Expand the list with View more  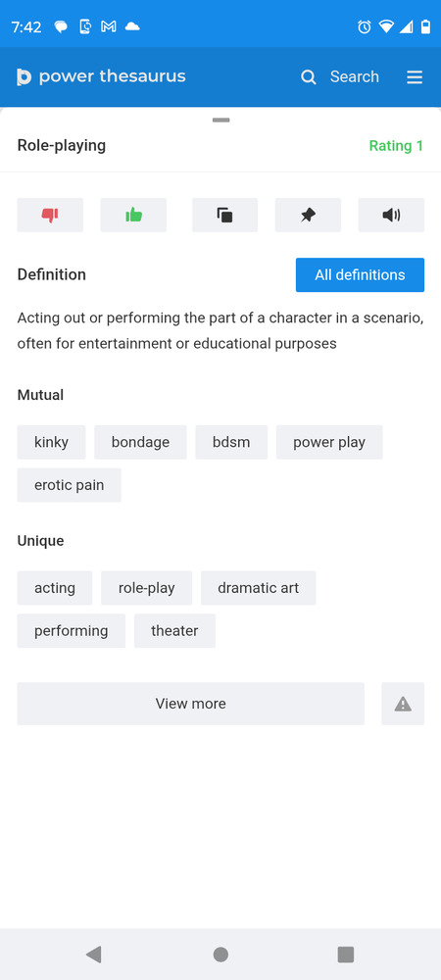click(x=190, y=704)
